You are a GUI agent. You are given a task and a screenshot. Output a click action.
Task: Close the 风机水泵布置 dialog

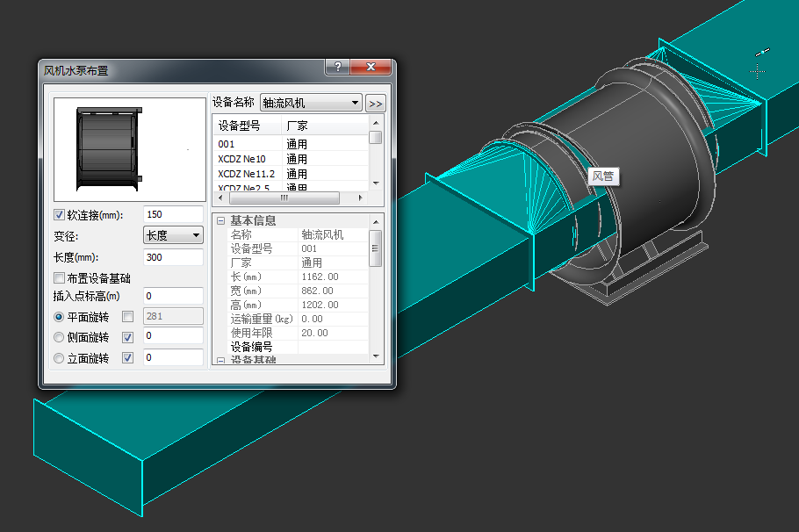[371, 68]
